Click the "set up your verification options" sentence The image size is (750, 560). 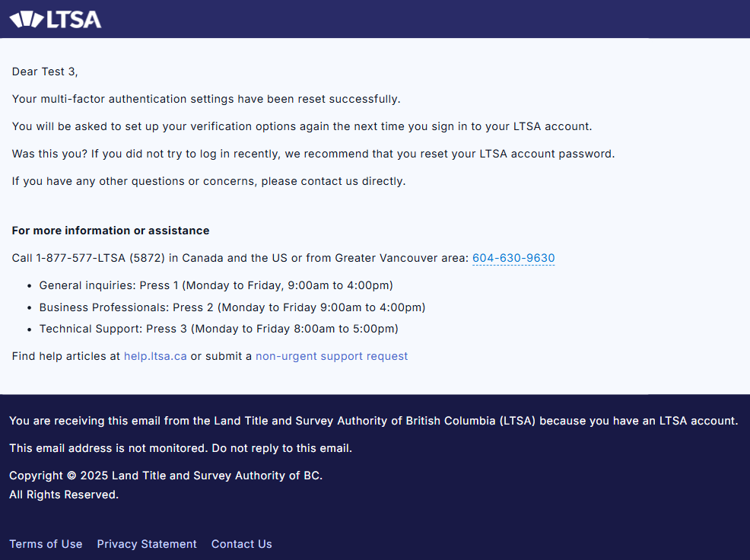301,126
